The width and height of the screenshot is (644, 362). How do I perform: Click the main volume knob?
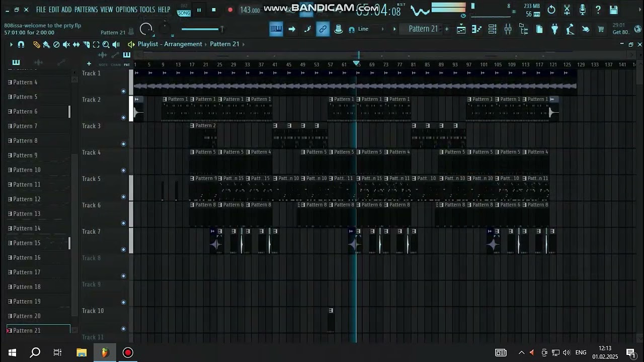click(x=146, y=30)
